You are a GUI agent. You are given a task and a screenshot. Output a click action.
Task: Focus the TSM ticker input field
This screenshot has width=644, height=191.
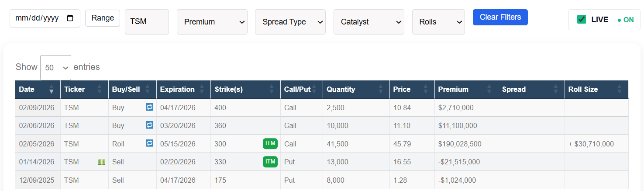(x=147, y=22)
